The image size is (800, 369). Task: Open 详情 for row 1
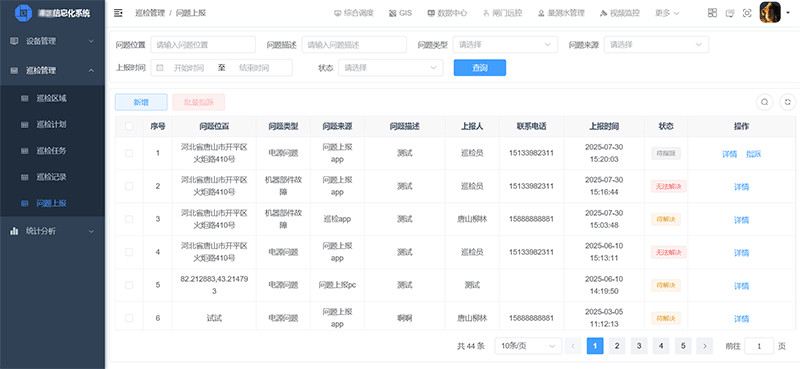pyautogui.click(x=730, y=154)
